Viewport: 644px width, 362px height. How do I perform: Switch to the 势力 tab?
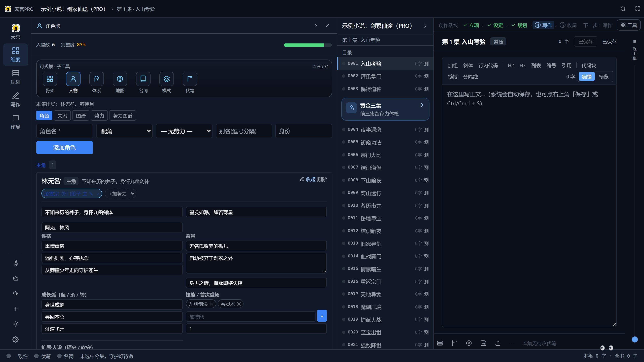point(99,116)
